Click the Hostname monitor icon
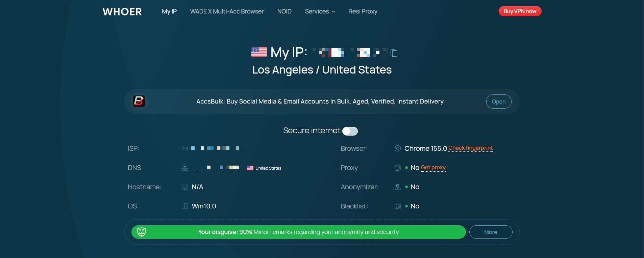Image resolution: width=644 pixels, height=258 pixels. [185, 187]
